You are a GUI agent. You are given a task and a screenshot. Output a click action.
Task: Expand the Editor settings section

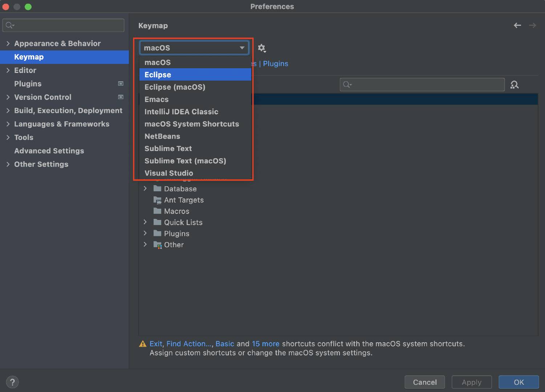pyautogui.click(x=8, y=70)
